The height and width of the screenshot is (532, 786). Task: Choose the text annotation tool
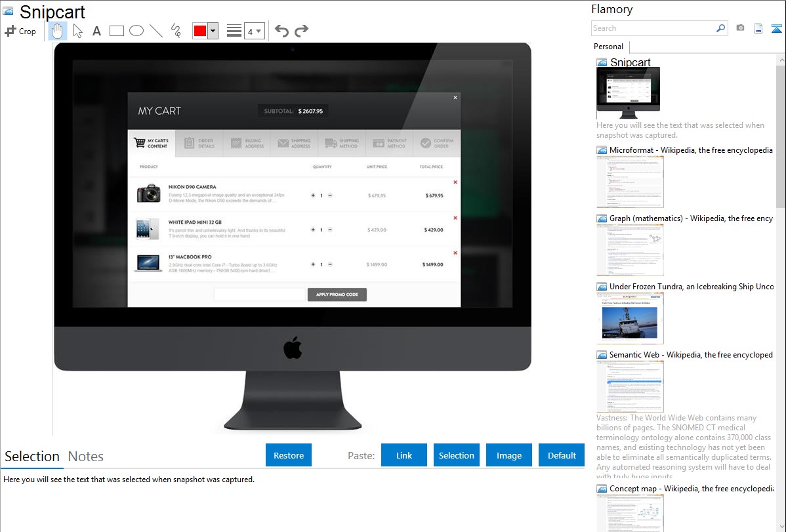[96, 31]
